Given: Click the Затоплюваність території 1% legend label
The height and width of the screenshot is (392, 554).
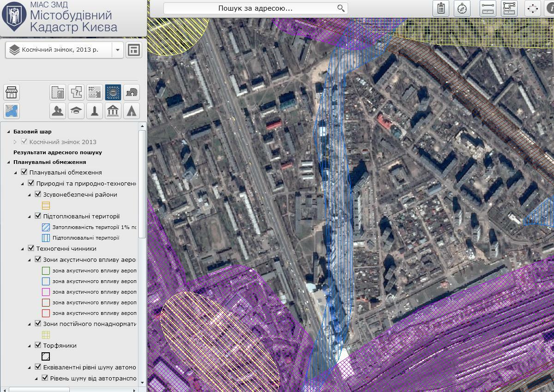Looking at the screenshot, I should point(94,227).
